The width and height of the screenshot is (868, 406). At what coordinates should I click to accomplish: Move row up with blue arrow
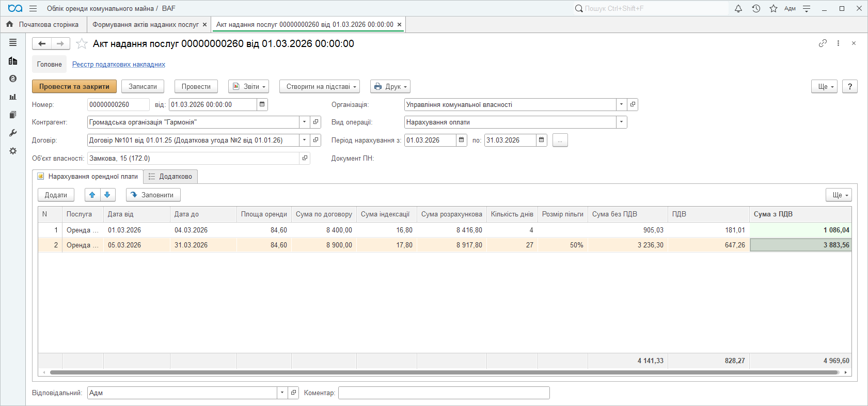click(92, 195)
